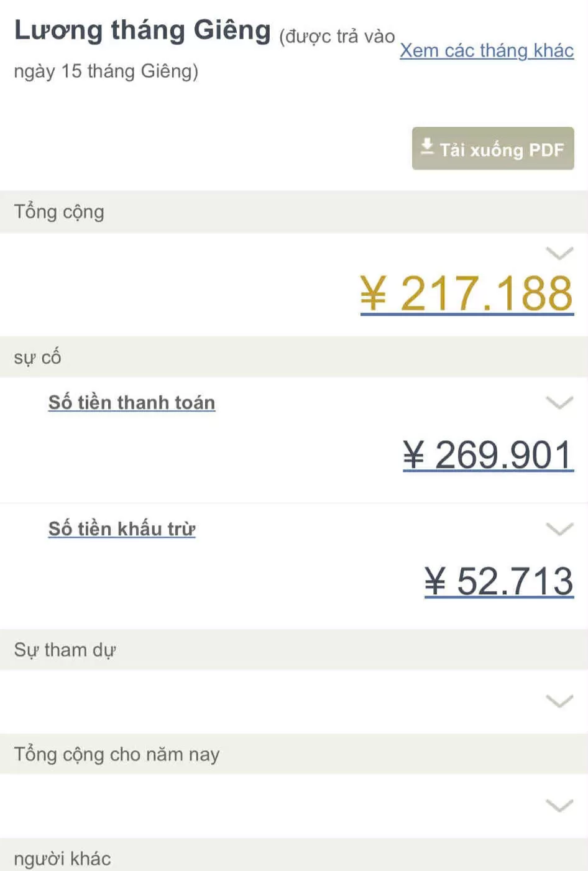Open the Xem các tháng khác link
This screenshot has height=871, width=588.
[486, 50]
